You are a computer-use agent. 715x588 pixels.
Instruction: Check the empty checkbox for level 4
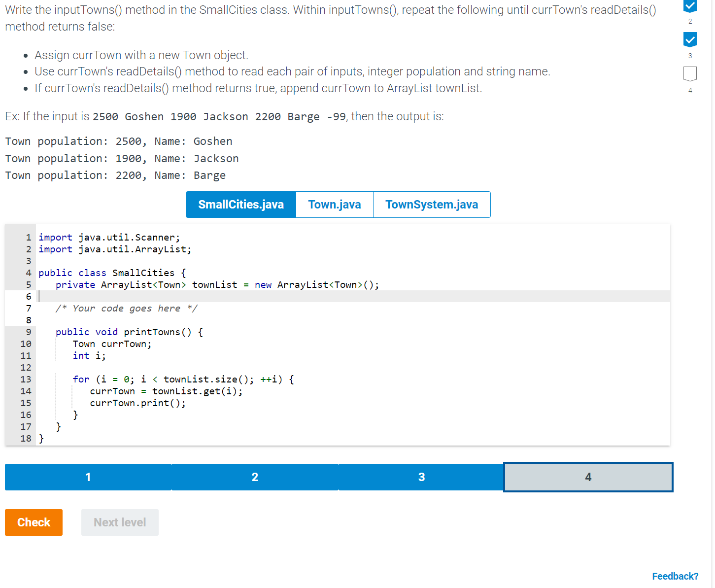689,74
